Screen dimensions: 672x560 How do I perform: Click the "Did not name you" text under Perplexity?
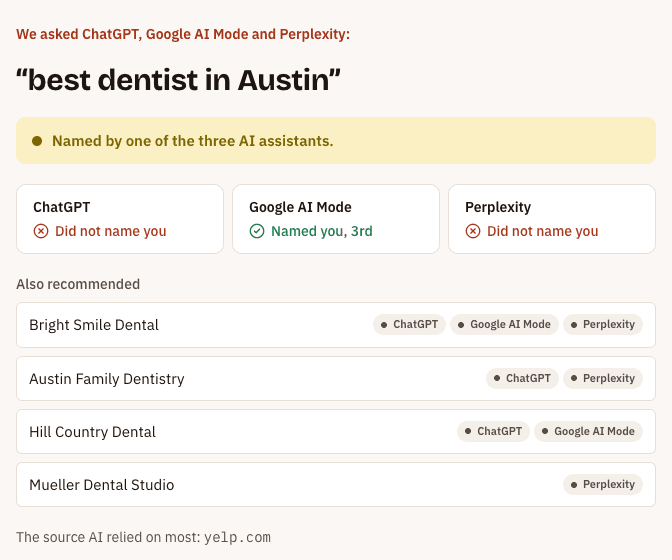click(543, 231)
